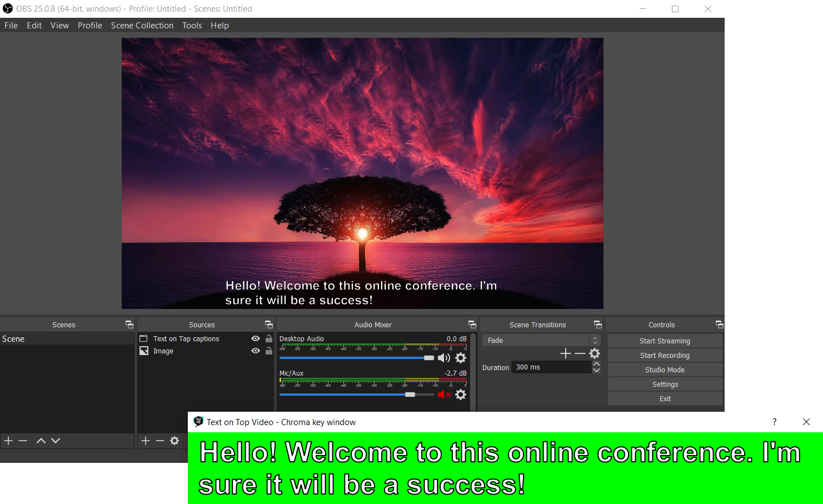The image size is (823, 504).
Task: Click the Mic/Aux label
Action: pos(292,373)
